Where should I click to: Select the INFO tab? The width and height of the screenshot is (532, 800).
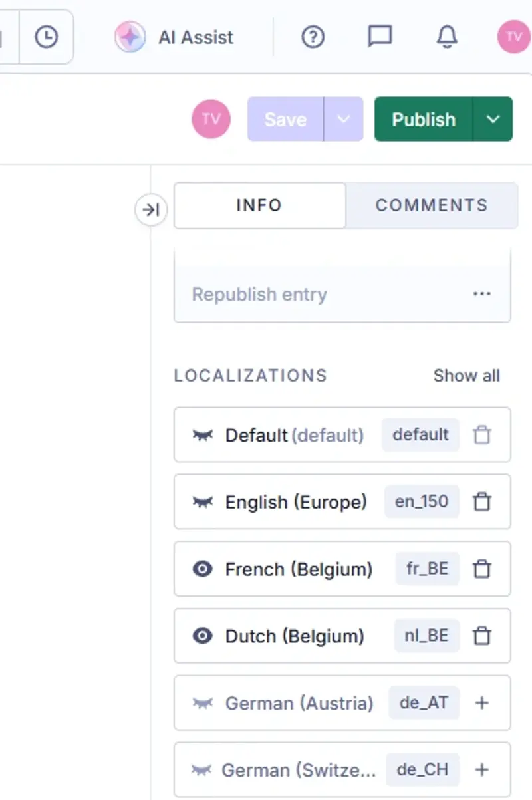point(259,205)
